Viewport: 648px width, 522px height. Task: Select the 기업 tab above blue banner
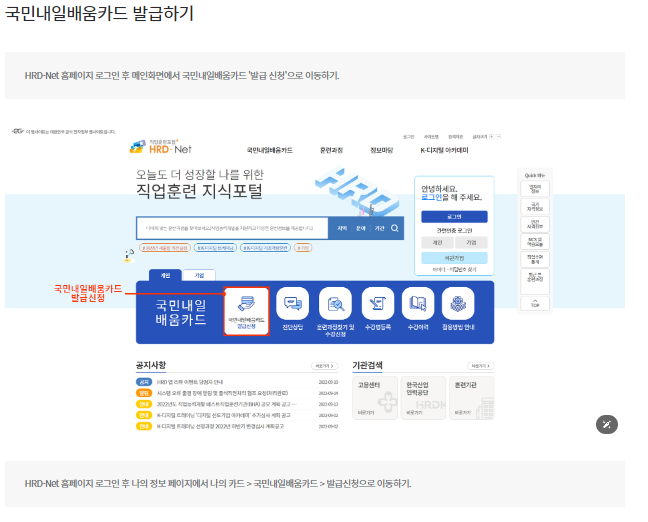tap(199, 275)
